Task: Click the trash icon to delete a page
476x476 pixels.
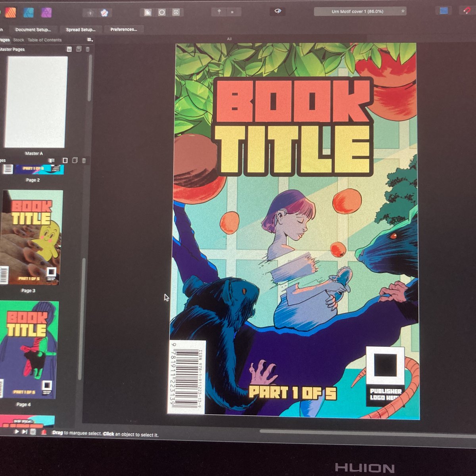Action: 84,160
